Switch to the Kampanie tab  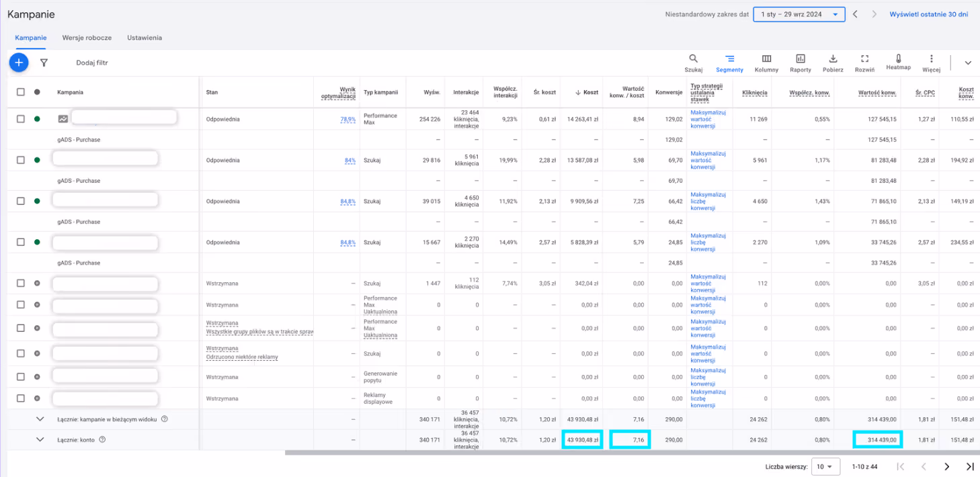pyautogui.click(x=31, y=38)
